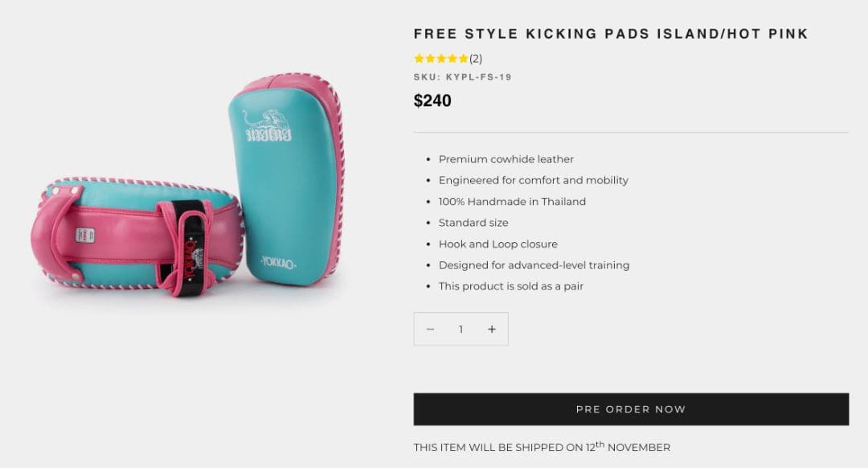Click the upright teal kicking pad image
This screenshot has height=468, width=868.
pyautogui.click(x=287, y=181)
